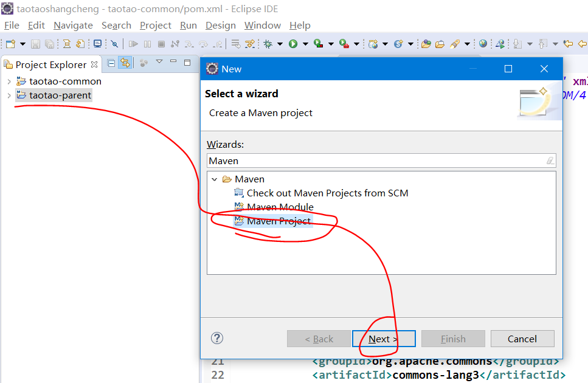The image size is (588, 383).
Task: Click the Resume debug icon
Action: [133, 44]
